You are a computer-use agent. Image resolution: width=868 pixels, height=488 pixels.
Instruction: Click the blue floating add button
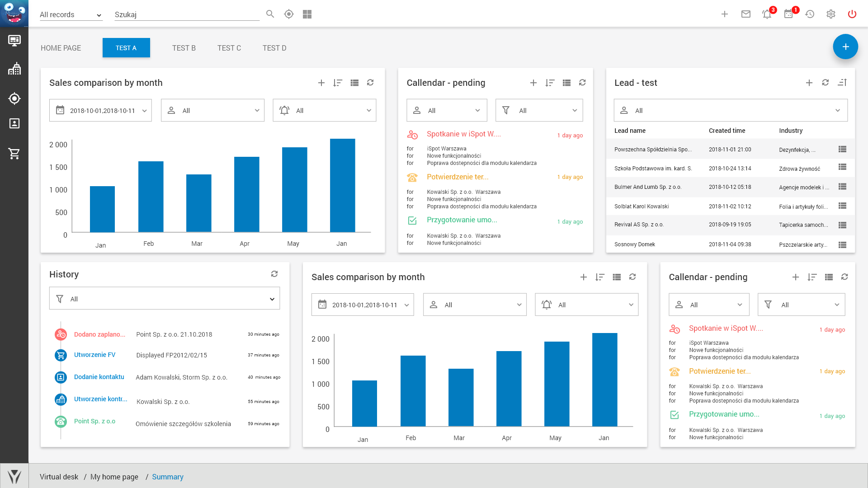click(845, 47)
